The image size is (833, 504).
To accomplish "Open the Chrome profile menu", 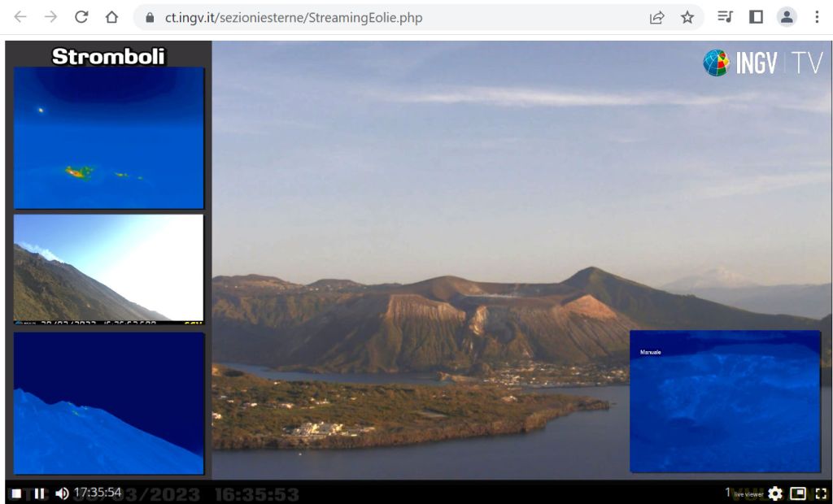I will [x=787, y=17].
